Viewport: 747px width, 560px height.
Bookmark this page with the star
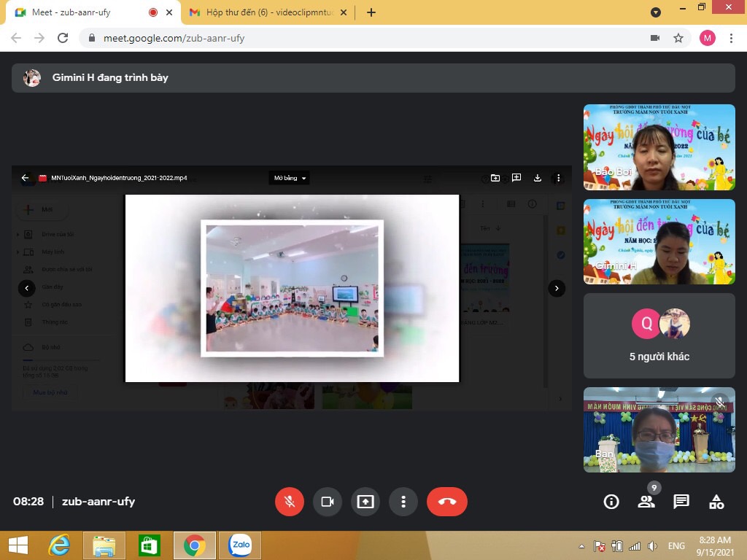[678, 38]
